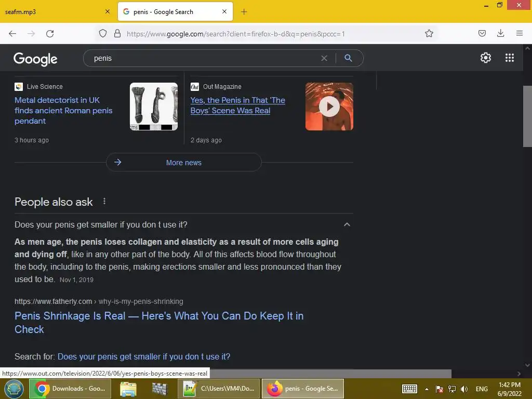Click the browser address bar URL

point(235,34)
